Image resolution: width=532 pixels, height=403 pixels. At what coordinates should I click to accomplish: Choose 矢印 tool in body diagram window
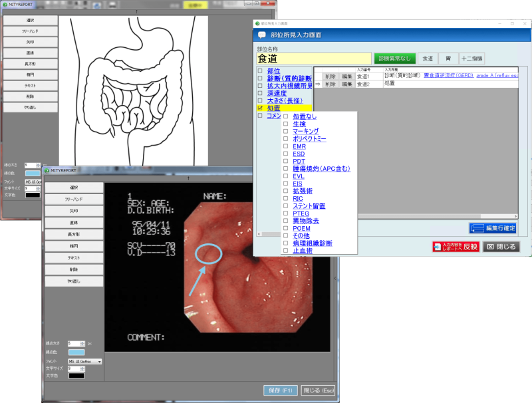pos(30,42)
